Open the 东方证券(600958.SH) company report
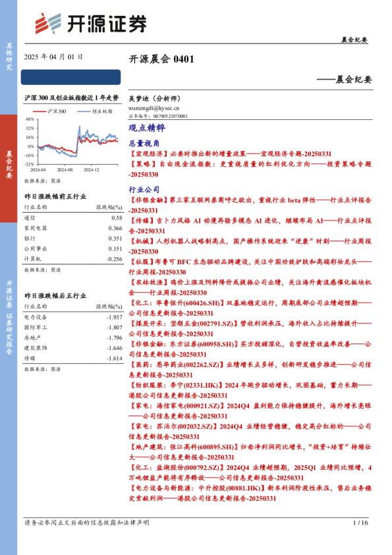Image resolution: width=392 pixels, height=555 pixels. coord(250,349)
